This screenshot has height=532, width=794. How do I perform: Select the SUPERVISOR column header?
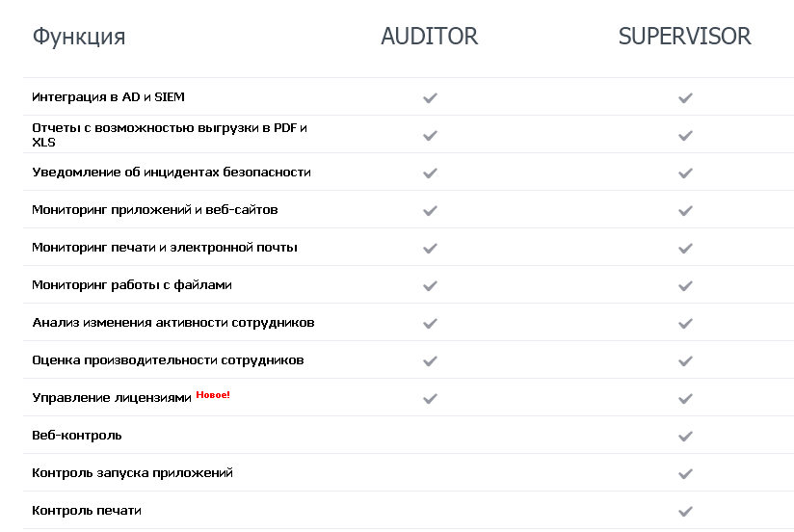(684, 36)
